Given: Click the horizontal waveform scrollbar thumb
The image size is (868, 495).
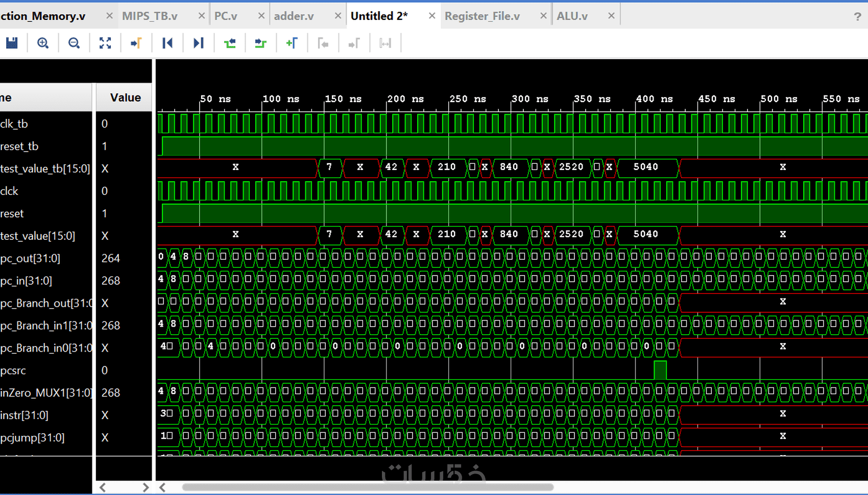Looking at the screenshot, I should point(368,487).
